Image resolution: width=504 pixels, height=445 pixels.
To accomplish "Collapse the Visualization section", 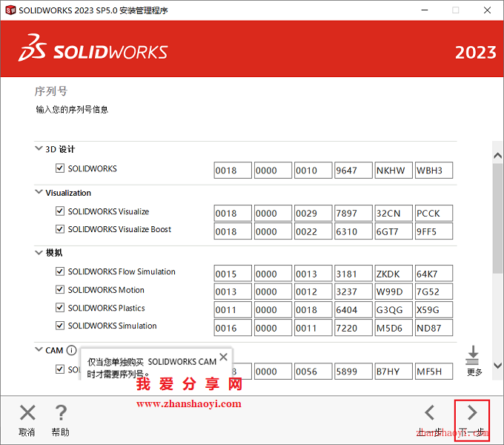I will [x=39, y=192].
